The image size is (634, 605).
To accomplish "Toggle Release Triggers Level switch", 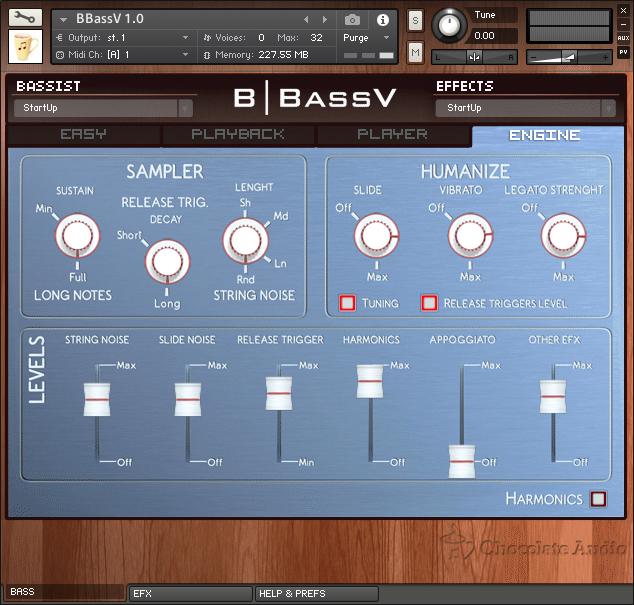I will click(429, 303).
